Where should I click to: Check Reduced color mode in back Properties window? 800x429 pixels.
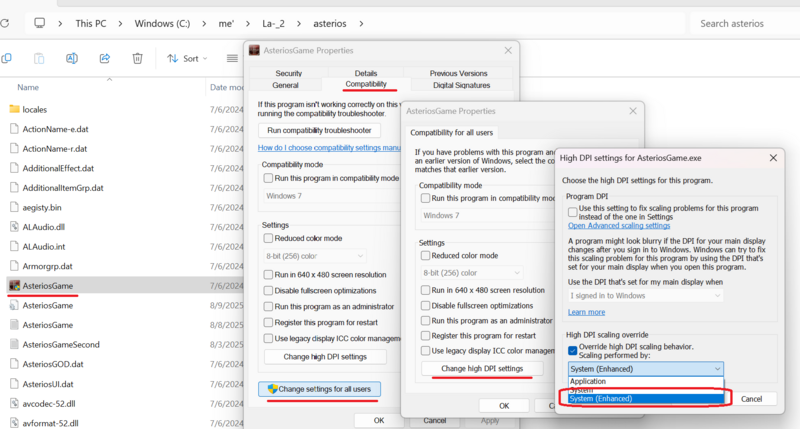[268, 238]
